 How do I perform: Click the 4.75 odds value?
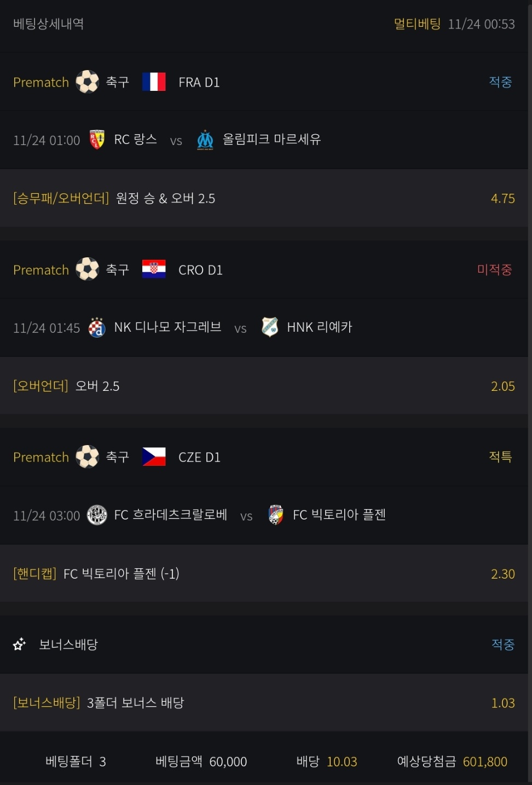(502, 198)
